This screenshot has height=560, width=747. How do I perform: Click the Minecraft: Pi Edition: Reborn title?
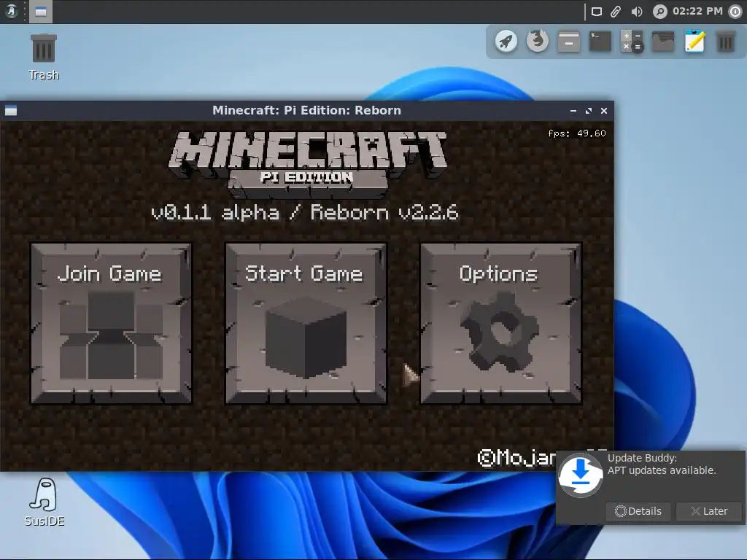point(307,111)
